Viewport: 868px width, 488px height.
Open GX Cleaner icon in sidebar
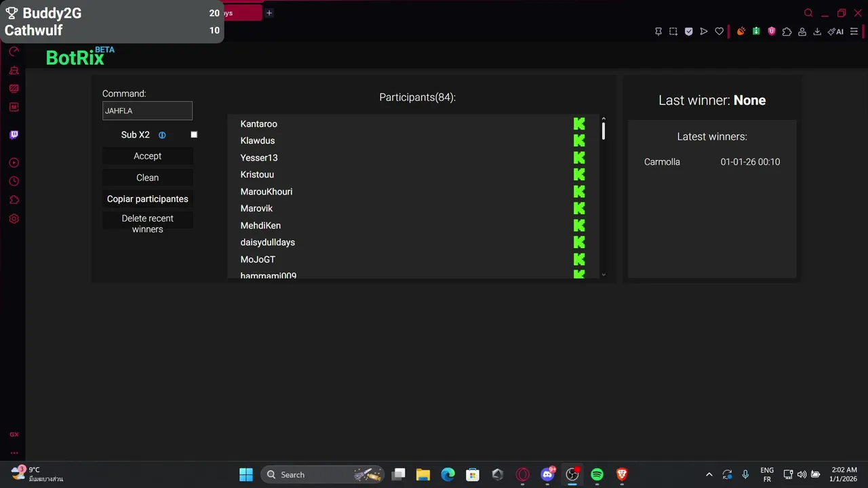pos(14,70)
